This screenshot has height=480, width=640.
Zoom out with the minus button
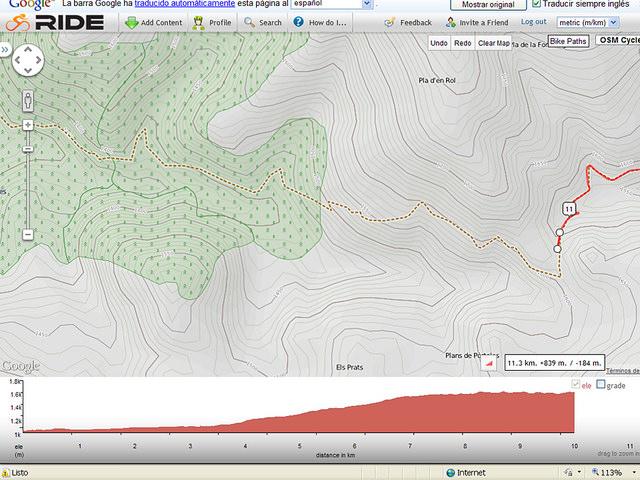[x=28, y=235]
